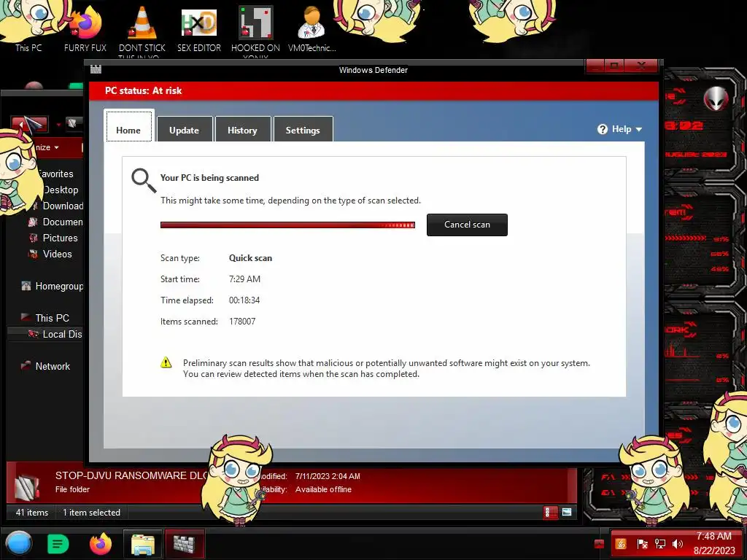Click the yellow warning triangle icon
This screenshot has width=747, height=560.
click(166, 363)
